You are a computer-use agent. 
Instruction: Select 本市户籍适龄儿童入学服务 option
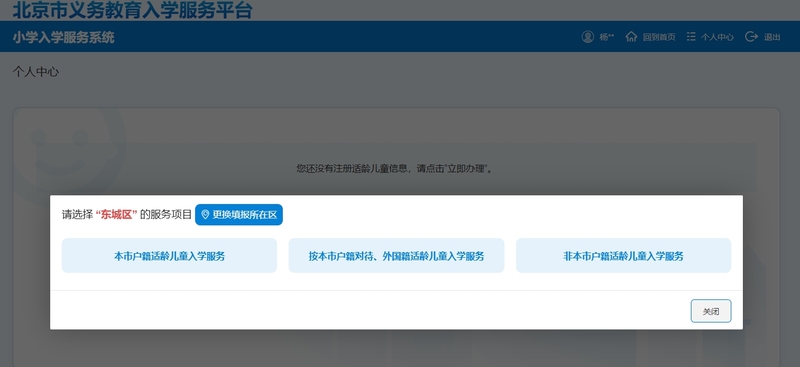[x=169, y=256]
